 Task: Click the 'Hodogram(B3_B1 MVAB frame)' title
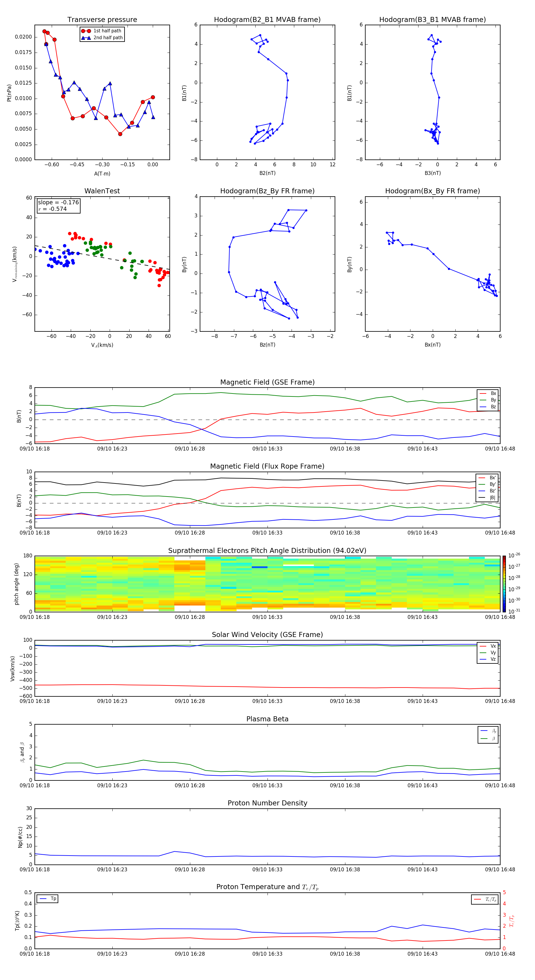coord(432,19)
